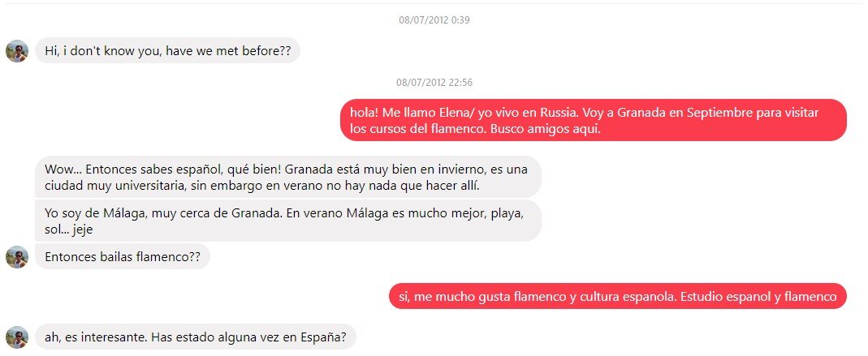Open the avatar next to "Entonces bailas flamenco??"
868x356 pixels.
(x=17, y=257)
